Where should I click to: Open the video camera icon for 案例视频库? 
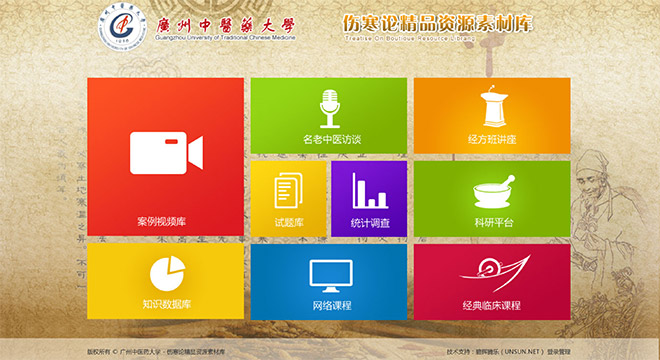click(x=166, y=153)
